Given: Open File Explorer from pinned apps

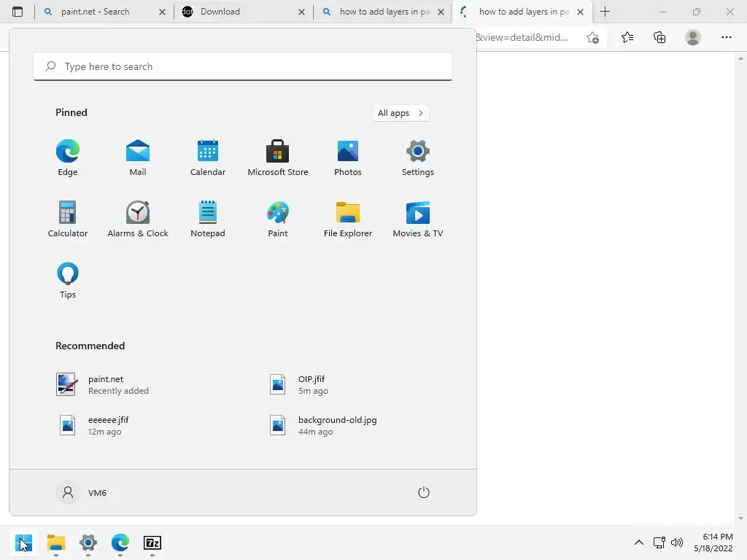Looking at the screenshot, I should tap(348, 219).
